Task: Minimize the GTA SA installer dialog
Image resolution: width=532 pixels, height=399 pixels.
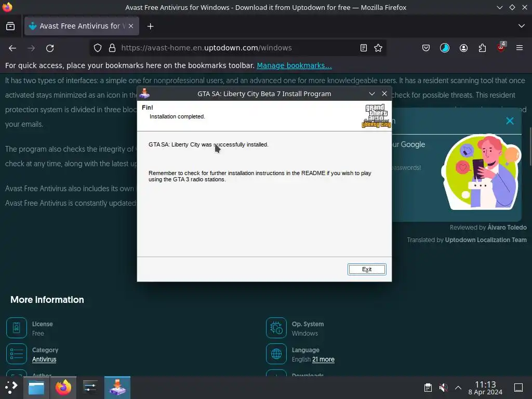Action: click(372, 94)
